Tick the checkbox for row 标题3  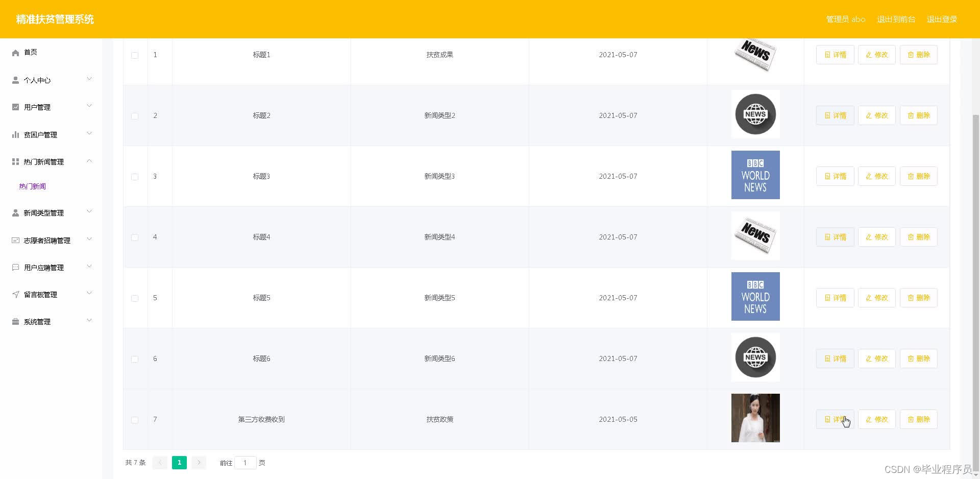click(135, 177)
